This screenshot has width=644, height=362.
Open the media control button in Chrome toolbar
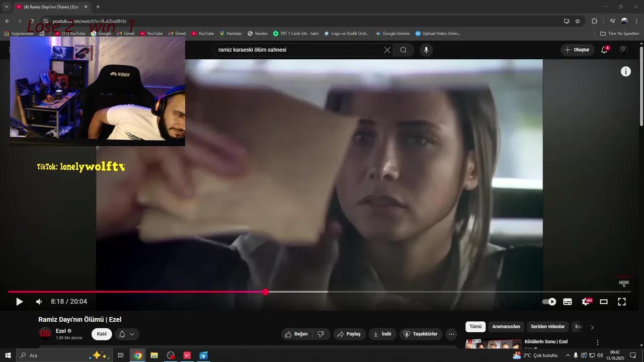[612, 21]
